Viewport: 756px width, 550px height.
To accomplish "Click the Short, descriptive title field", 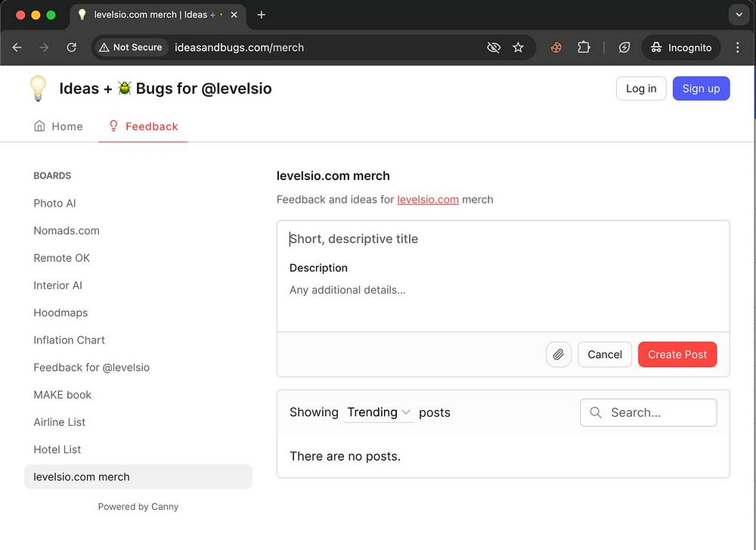I will click(x=503, y=239).
